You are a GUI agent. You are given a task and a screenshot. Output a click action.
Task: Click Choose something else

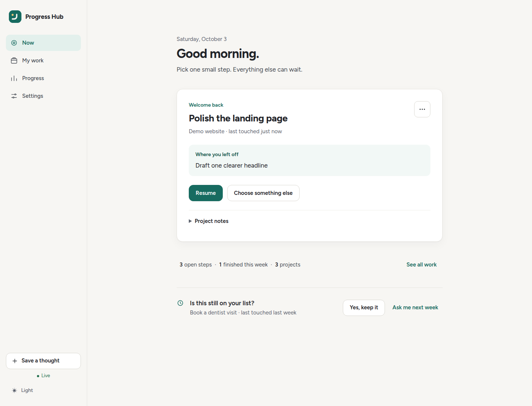263,193
